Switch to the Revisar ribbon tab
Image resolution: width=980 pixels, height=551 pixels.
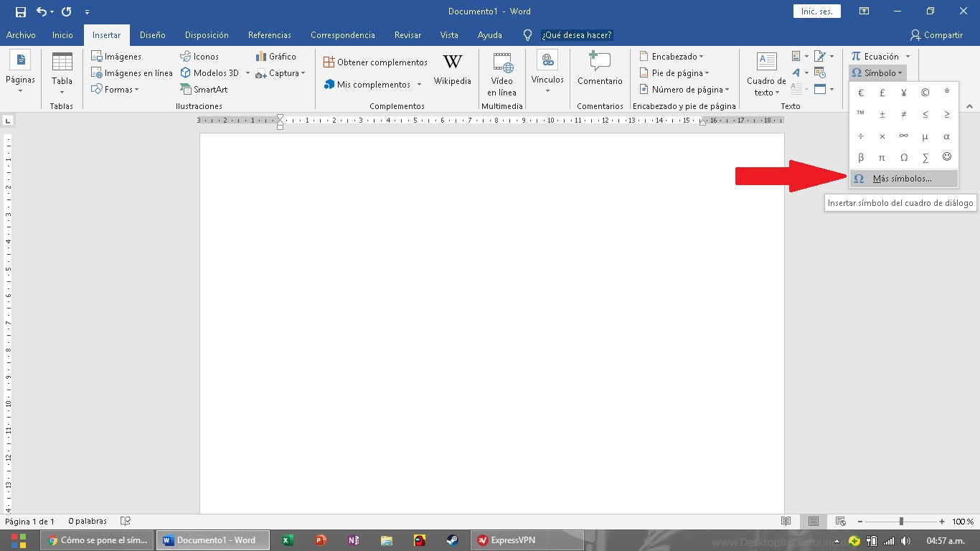click(407, 34)
